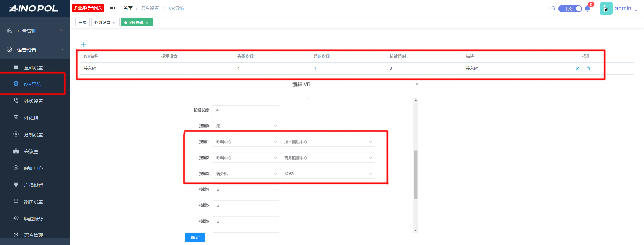Expand the 广告管理 sidebar menu
Image resolution: width=644 pixels, height=245 pixels.
[35, 31]
